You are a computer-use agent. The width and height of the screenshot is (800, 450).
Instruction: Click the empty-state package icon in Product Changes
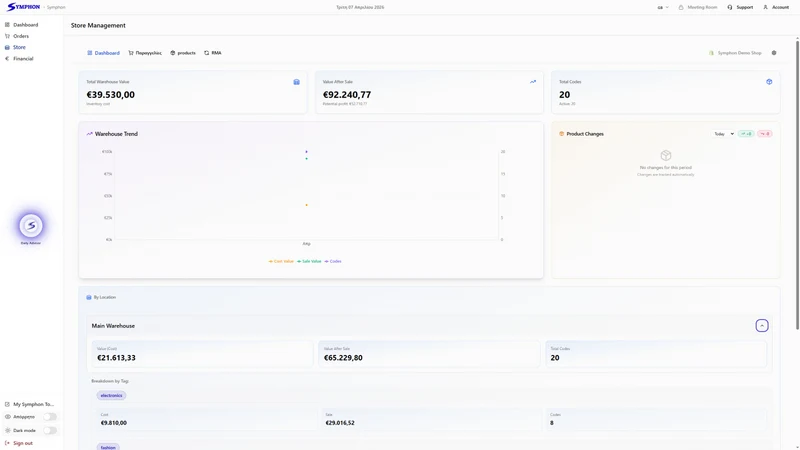(x=665, y=155)
